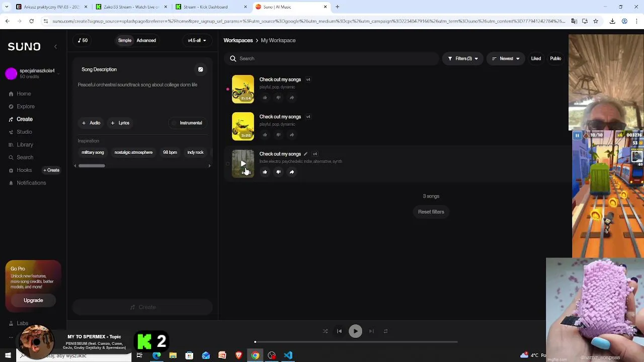Dislike the first 'Check out my songs' track

(x=278, y=98)
